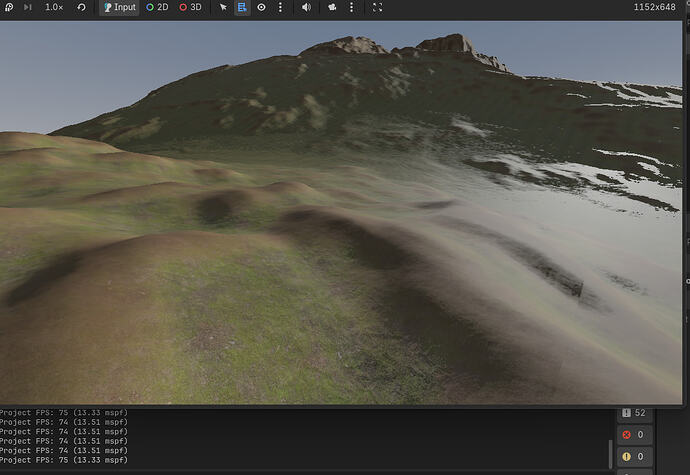Click the 1152x648 resolution label
Viewport: 690px width, 475px height.
tap(654, 7)
